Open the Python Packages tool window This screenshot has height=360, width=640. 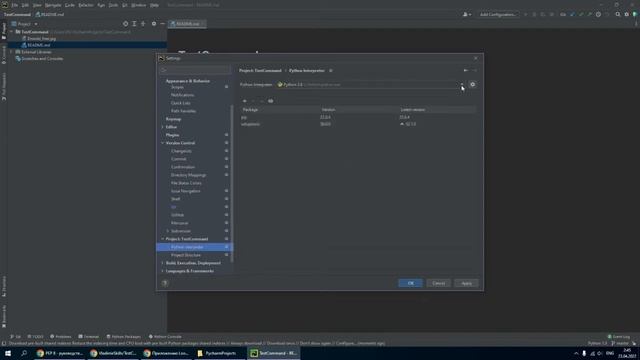[x=123, y=337]
